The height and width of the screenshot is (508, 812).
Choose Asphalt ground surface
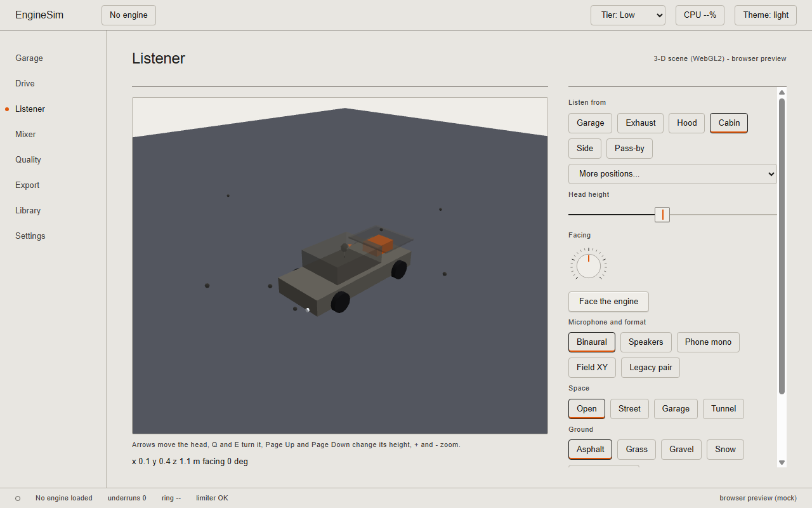[x=590, y=450]
